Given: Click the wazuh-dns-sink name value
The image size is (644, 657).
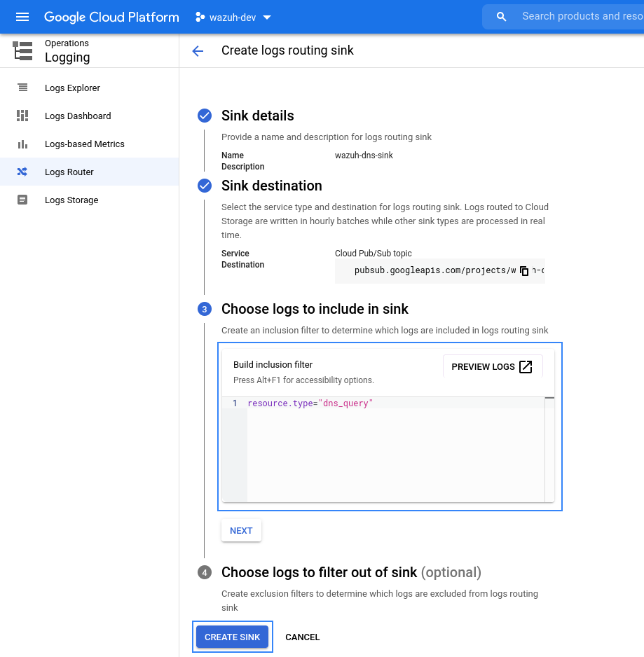Looking at the screenshot, I should 364,155.
